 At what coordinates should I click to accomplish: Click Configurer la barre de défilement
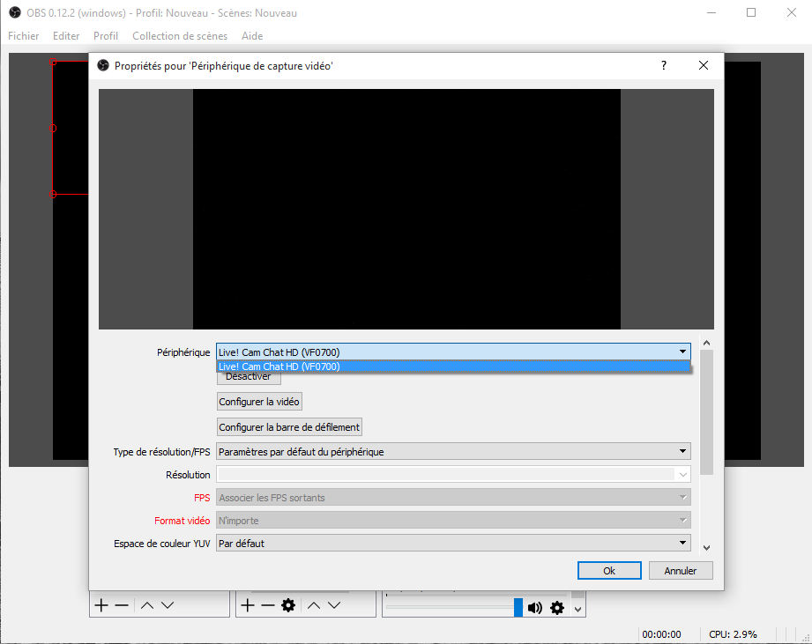pyautogui.click(x=289, y=427)
